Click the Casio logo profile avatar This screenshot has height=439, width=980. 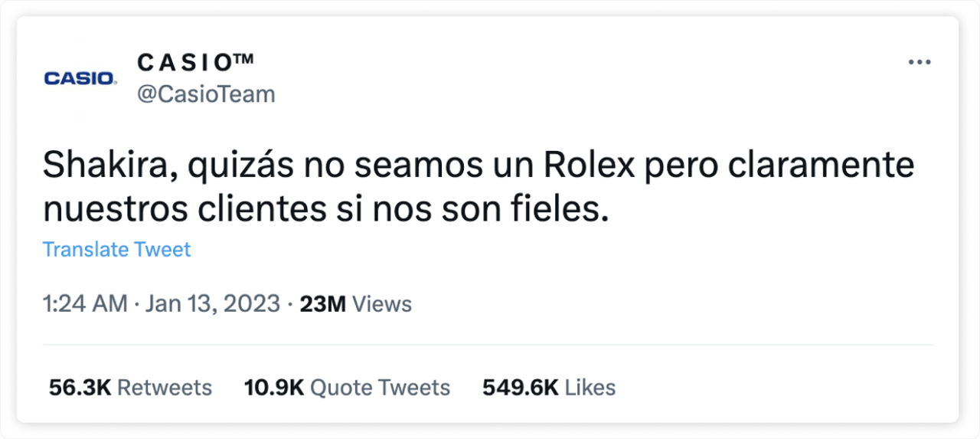pyautogui.click(x=80, y=78)
